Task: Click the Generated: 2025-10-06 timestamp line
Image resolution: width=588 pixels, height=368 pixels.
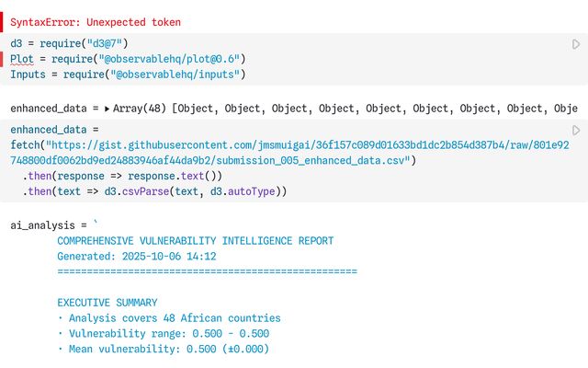Action: click(136, 257)
